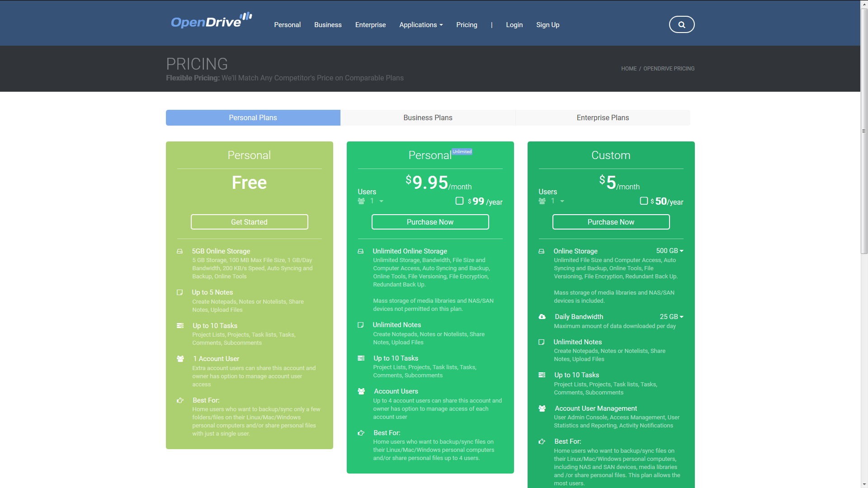
Task: Click the page vertical scrollbar thumb
Action: 864,131
